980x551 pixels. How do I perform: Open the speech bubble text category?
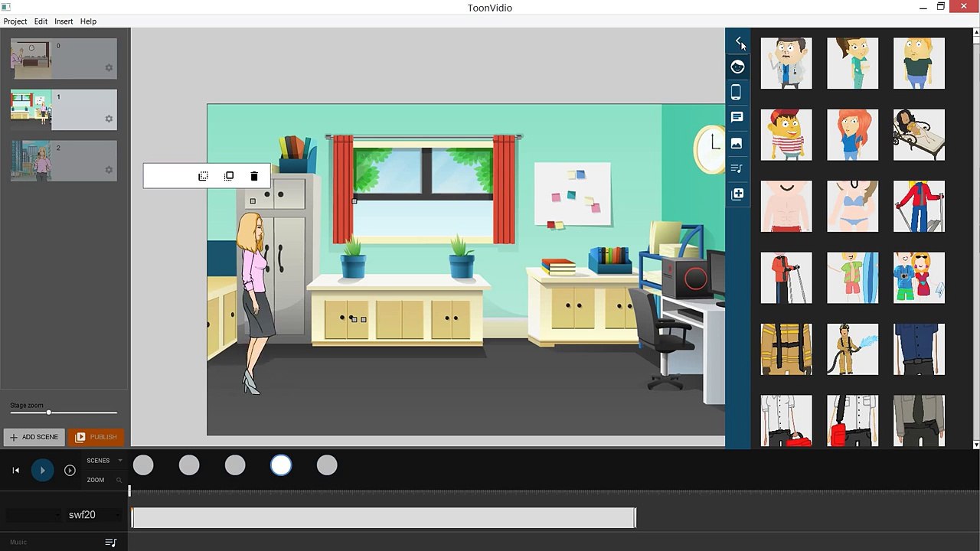737,117
